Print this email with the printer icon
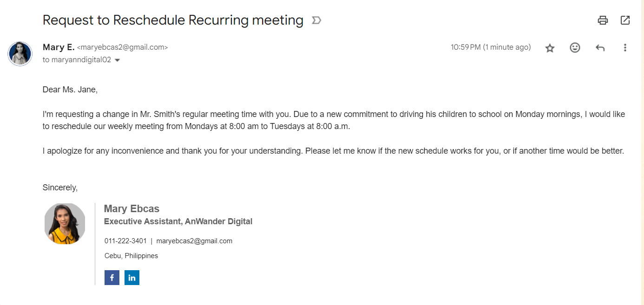 [603, 20]
